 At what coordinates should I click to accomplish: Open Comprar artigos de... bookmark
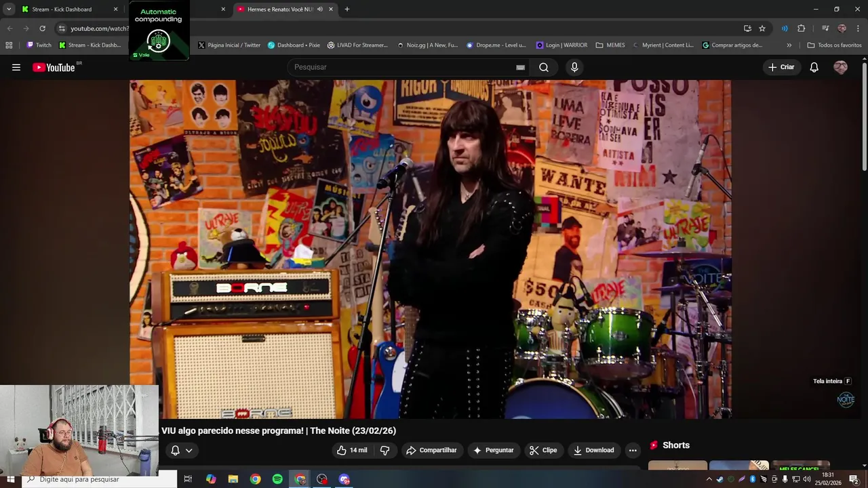coord(732,45)
